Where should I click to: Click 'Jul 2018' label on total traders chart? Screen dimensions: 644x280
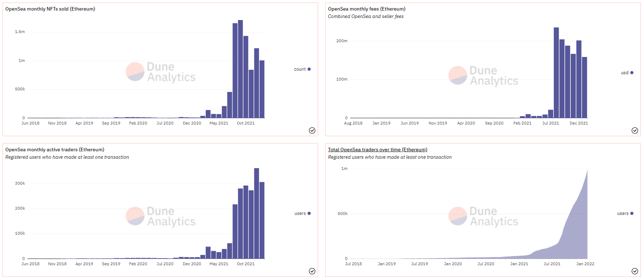tap(353, 264)
